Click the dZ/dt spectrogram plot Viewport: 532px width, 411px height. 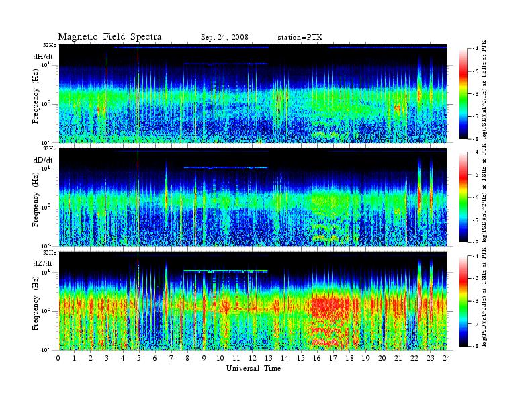pyautogui.click(x=253, y=301)
